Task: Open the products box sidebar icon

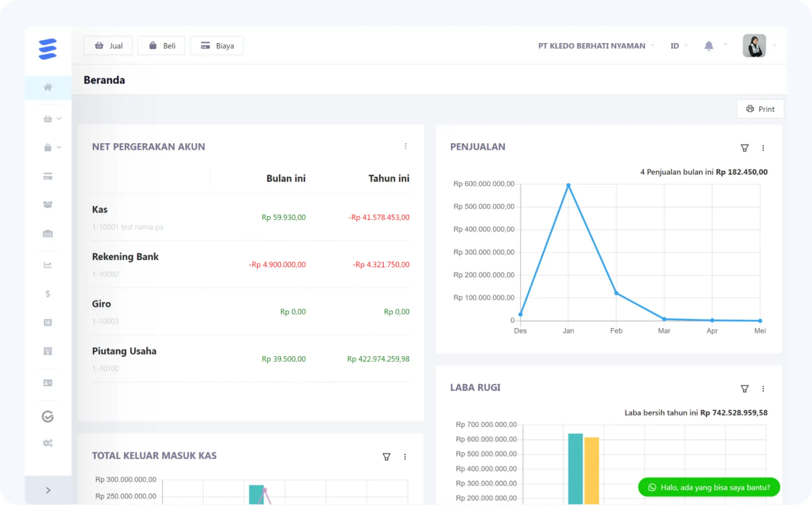Action: (x=48, y=205)
